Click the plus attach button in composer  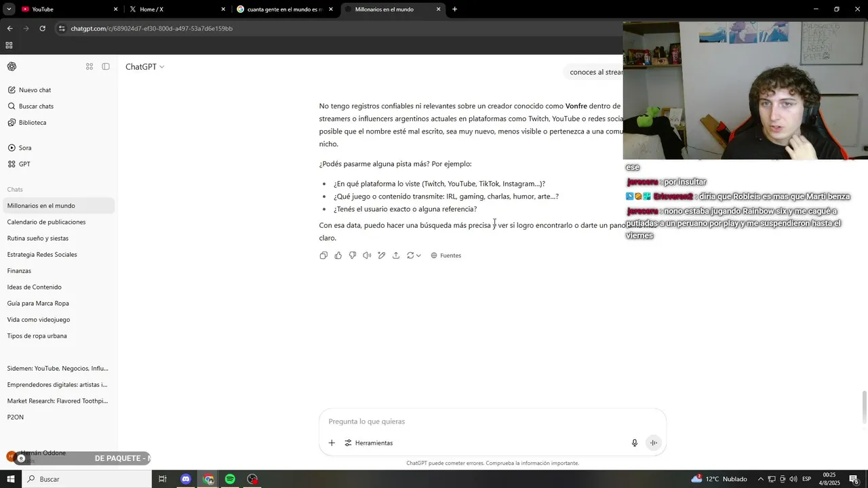[x=332, y=443]
